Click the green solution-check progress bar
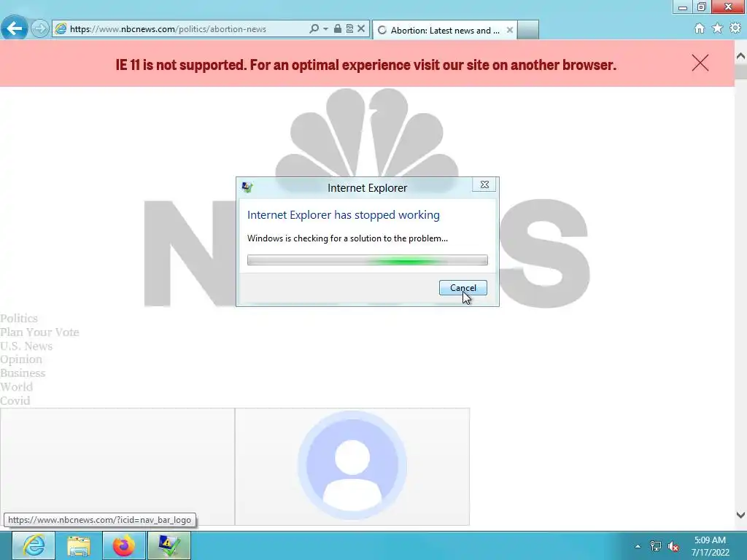The image size is (747, 560). coord(368,260)
